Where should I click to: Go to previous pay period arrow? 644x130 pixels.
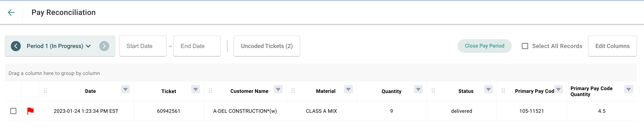pyautogui.click(x=16, y=46)
